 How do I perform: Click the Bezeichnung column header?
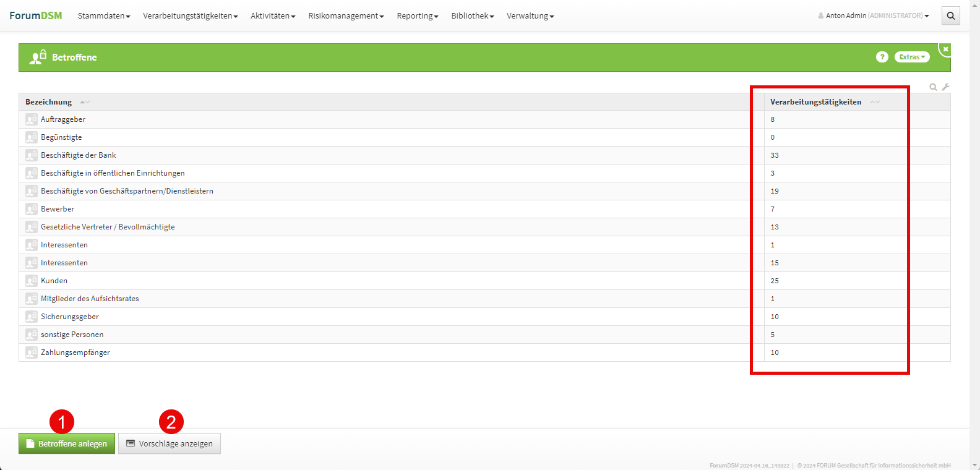point(48,102)
